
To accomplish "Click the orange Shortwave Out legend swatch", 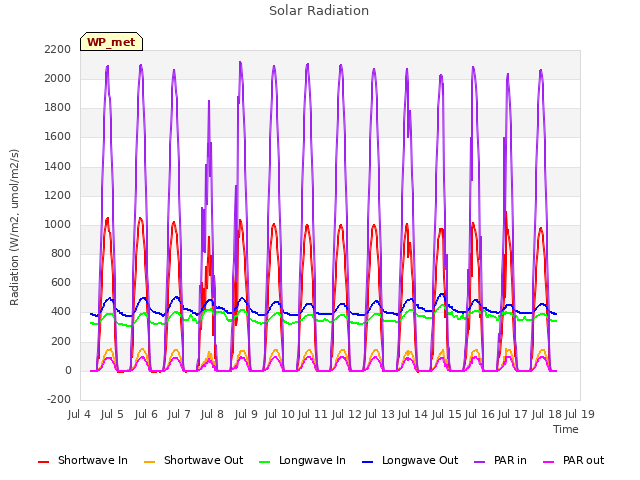I will pos(149,462).
